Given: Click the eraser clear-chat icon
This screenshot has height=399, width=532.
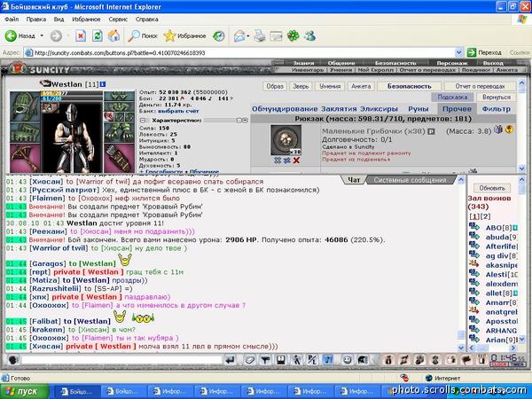Looking at the screenshot, I should pos(250,360).
